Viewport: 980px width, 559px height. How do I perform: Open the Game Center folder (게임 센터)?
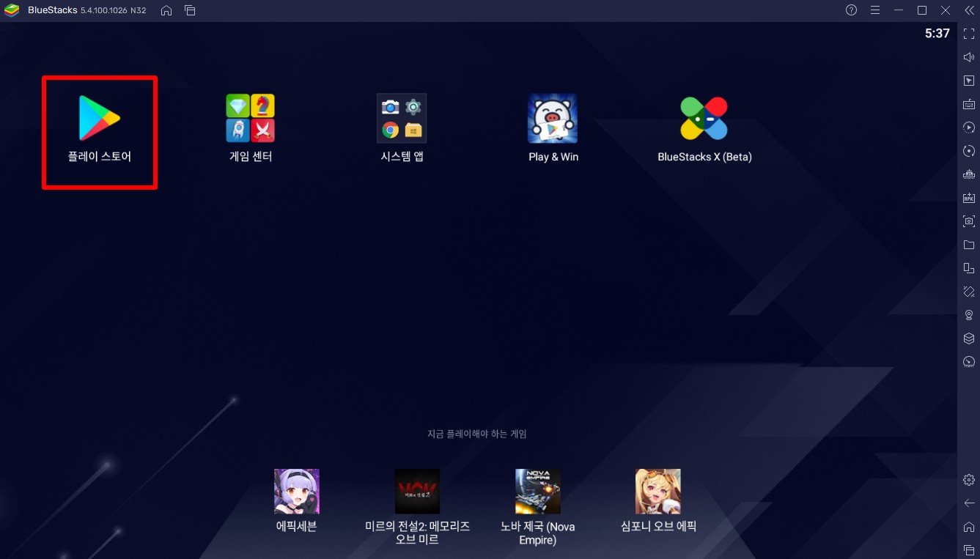click(251, 117)
